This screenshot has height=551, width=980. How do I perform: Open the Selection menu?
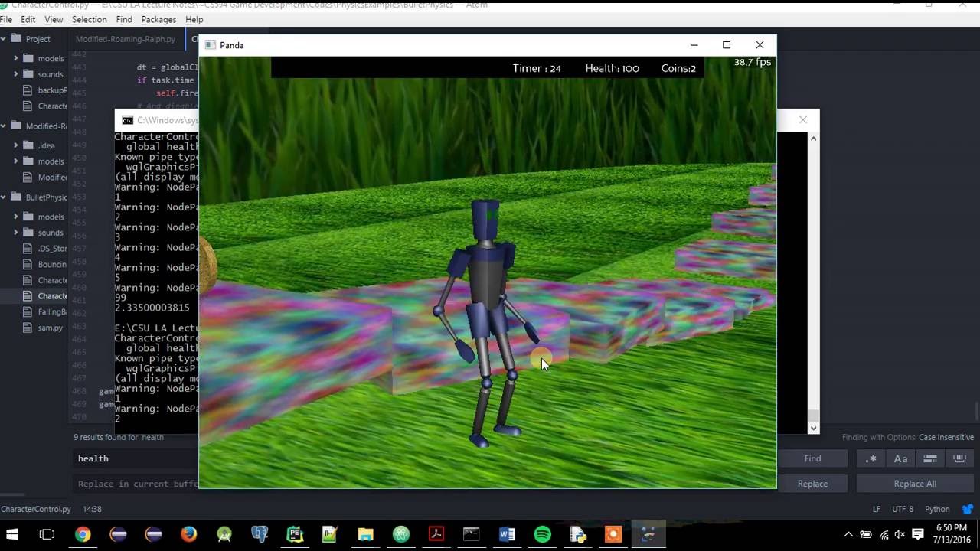coord(90,19)
